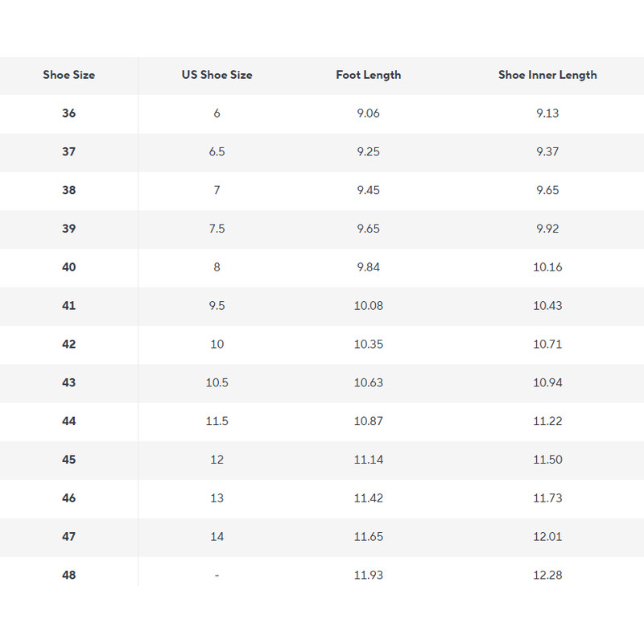
Task: Click shoe inner length 9.37 cell
Action: [547, 152]
